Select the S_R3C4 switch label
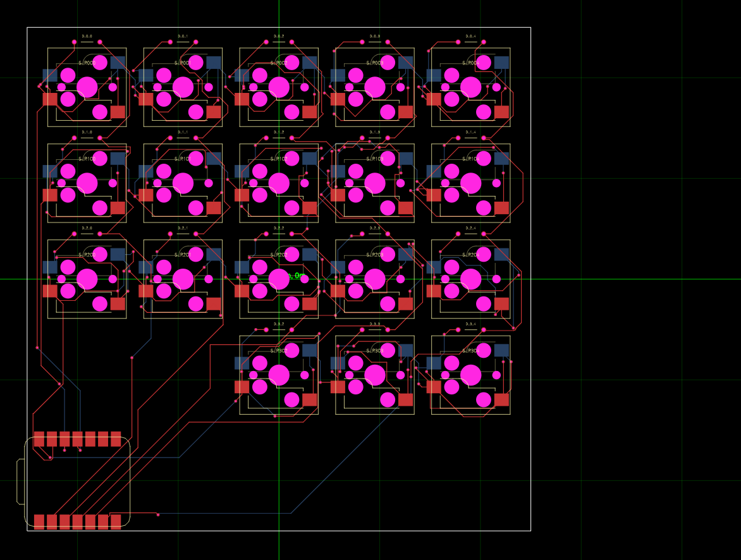 [470, 351]
